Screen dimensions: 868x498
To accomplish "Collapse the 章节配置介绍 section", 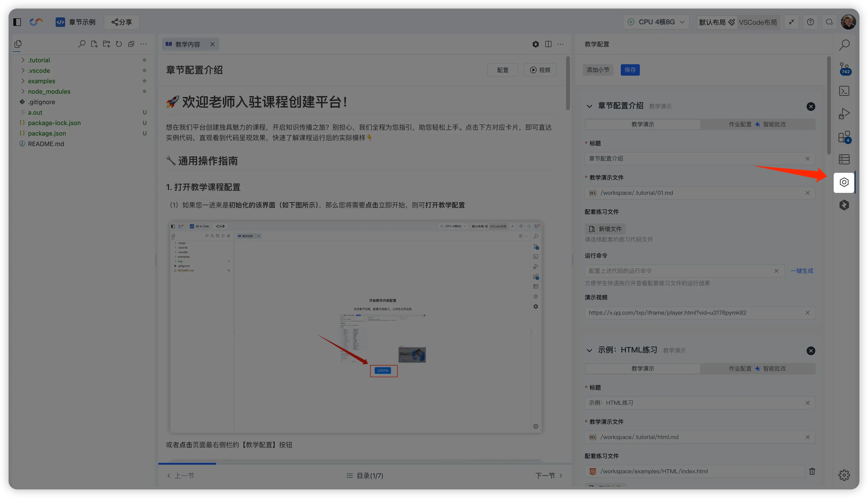I will (x=589, y=106).
